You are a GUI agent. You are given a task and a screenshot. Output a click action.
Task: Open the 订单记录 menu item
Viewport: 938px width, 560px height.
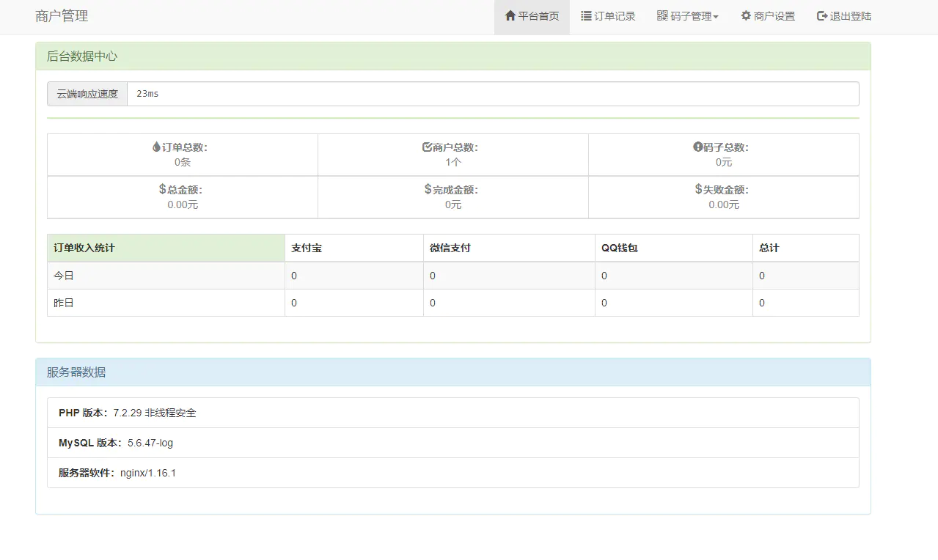click(x=614, y=15)
